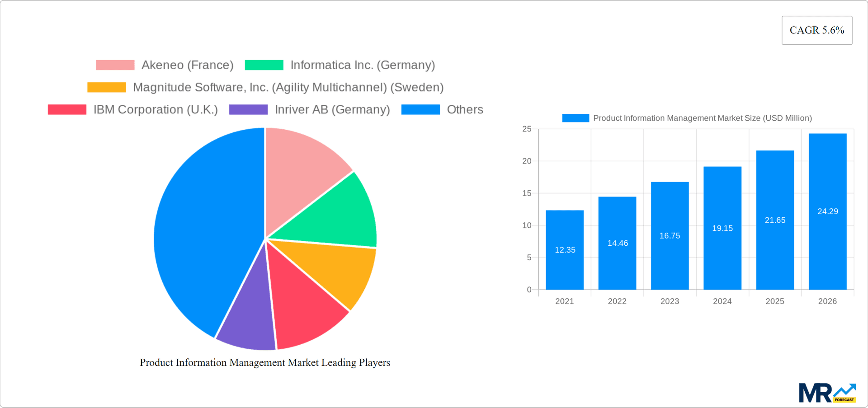Image resolution: width=868 pixels, height=408 pixels.
Task: Select the IBM Corporation (U.K.) legend marker
Action: point(66,109)
